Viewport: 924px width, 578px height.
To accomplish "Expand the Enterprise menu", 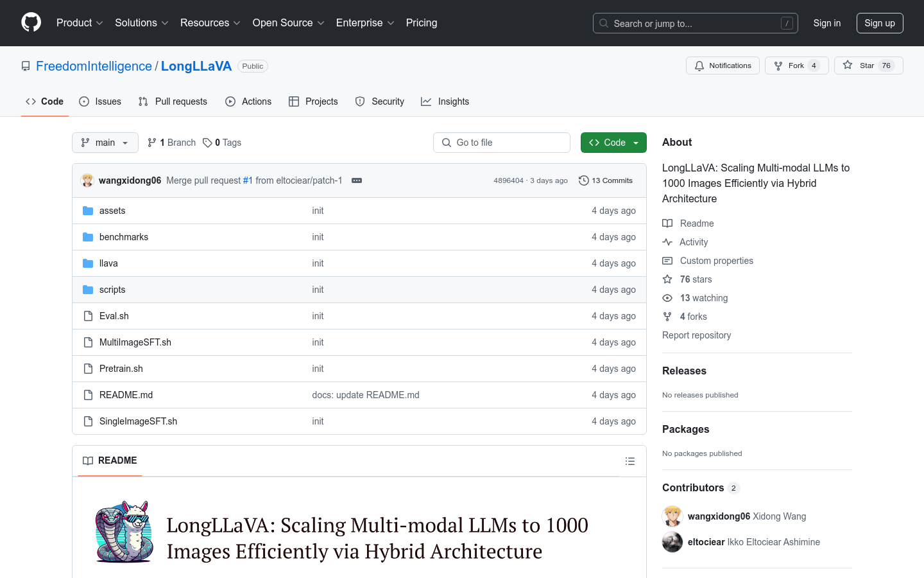I will pyautogui.click(x=365, y=23).
